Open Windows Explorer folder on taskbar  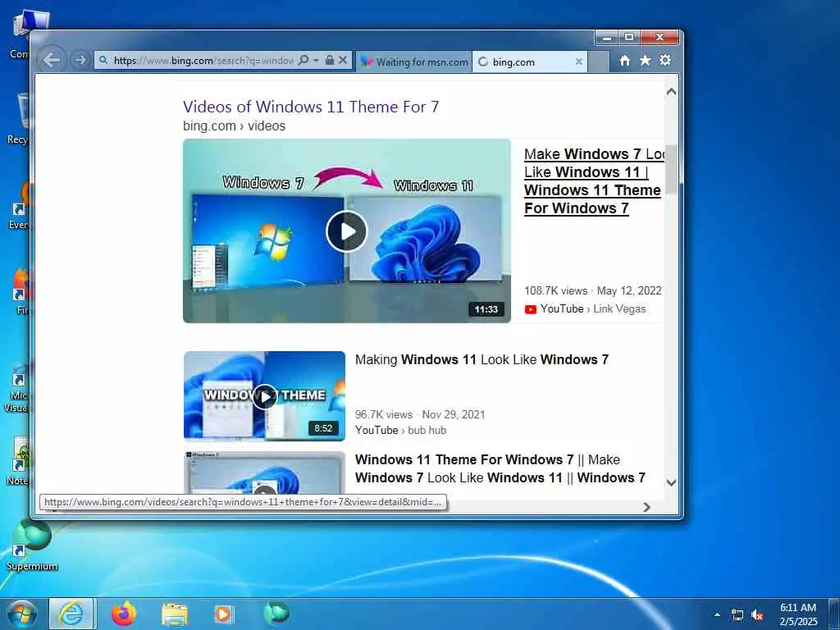pyautogui.click(x=175, y=614)
